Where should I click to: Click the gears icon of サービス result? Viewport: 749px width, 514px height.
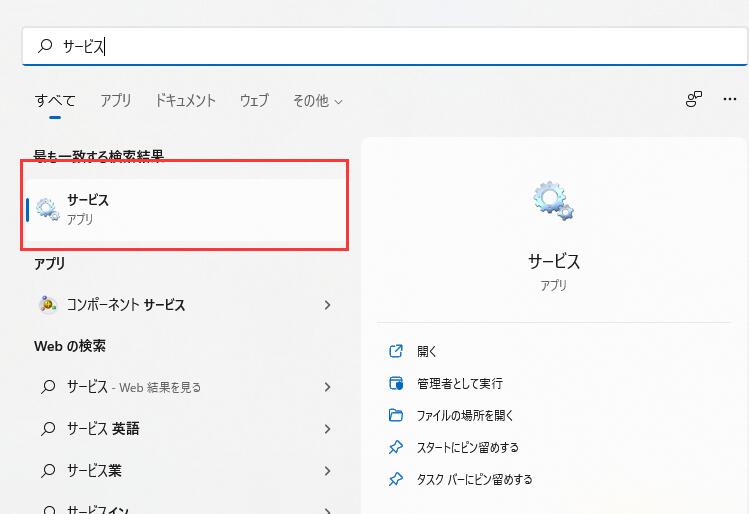pos(47,209)
